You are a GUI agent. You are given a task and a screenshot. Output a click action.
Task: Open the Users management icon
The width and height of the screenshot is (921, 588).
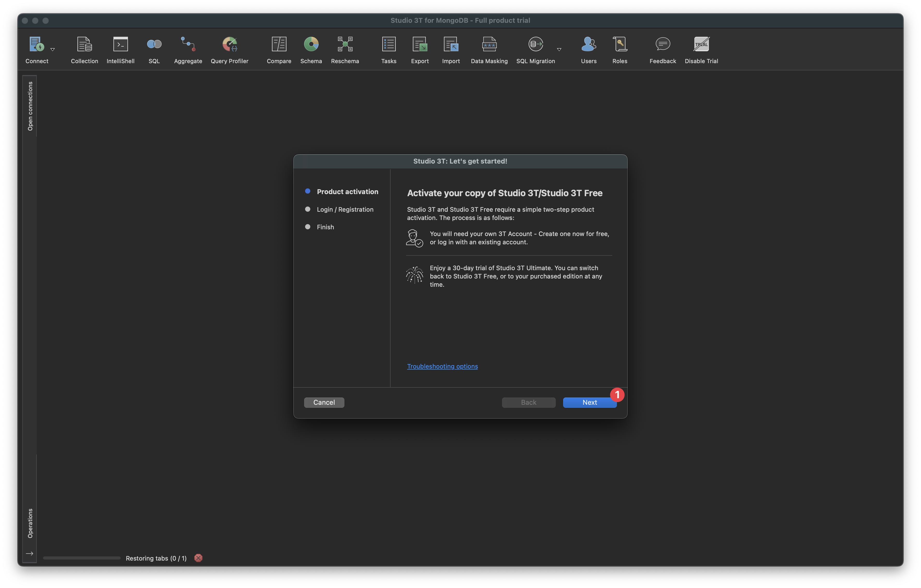click(x=589, y=44)
